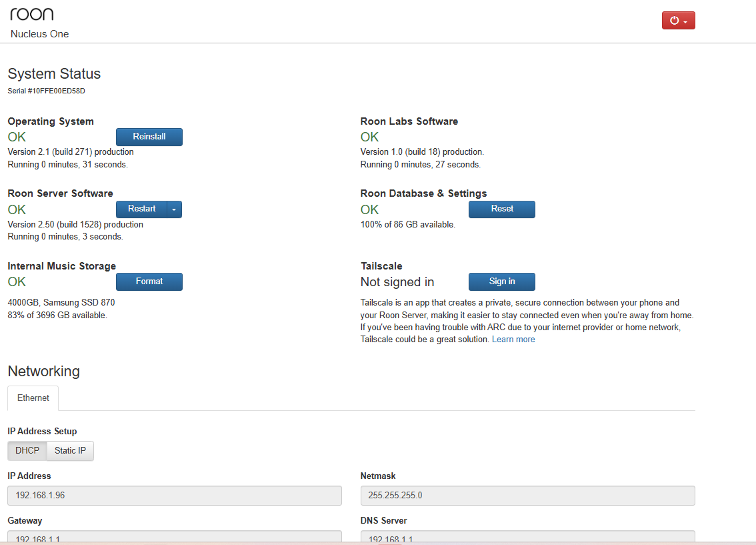The image size is (756, 545).
Task: Click 4000GB, Samsung SSD 870 text
Action: click(x=61, y=303)
